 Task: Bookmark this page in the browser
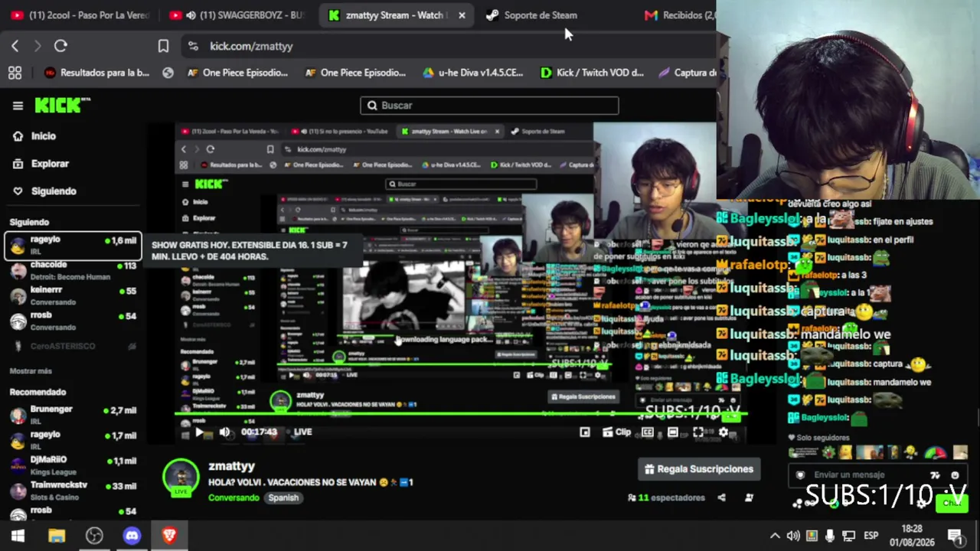(163, 46)
